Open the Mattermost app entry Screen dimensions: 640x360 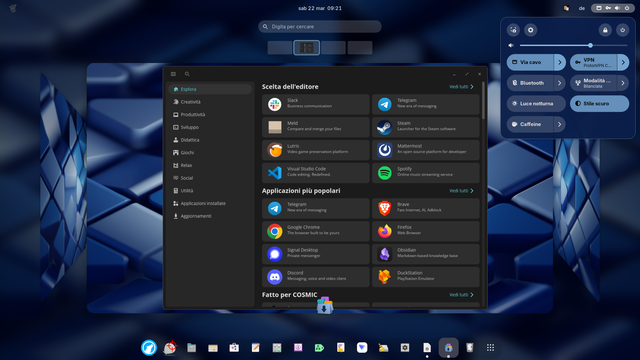[426, 150]
